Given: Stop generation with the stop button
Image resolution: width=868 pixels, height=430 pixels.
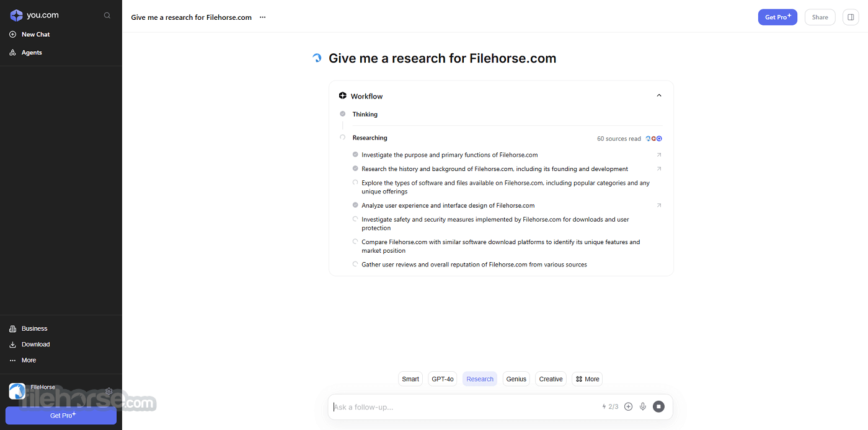Looking at the screenshot, I should pyautogui.click(x=659, y=406).
